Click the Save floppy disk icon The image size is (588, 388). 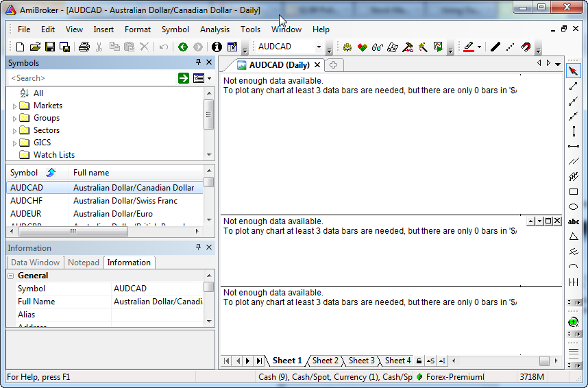tap(50, 47)
